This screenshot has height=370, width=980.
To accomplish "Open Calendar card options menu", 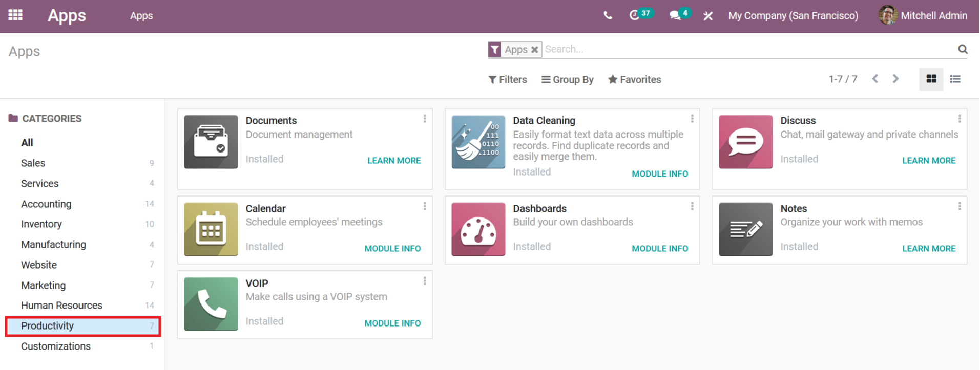I will click(425, 206).
